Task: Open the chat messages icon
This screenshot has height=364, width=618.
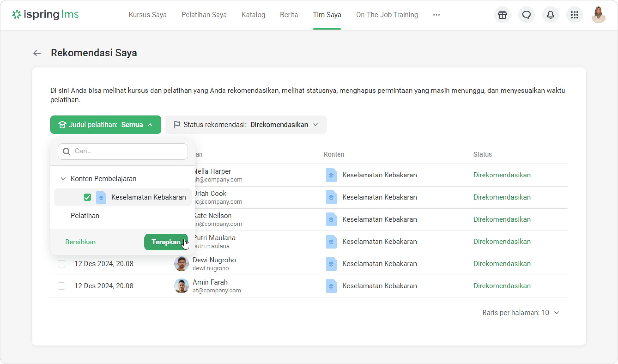Action: (526, 15)
